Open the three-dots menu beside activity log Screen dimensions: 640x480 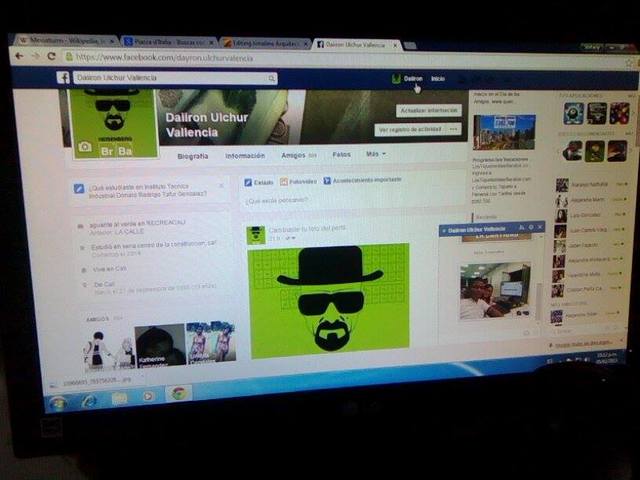(453, 129)
